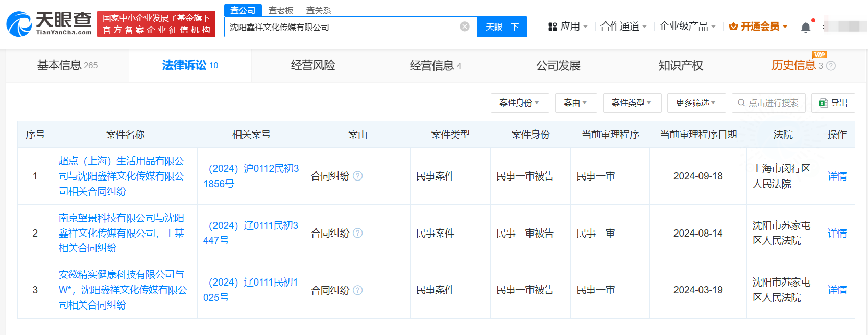Open the 应用 menu dropdown
The image size is (868, 335).
pos(568,27)
